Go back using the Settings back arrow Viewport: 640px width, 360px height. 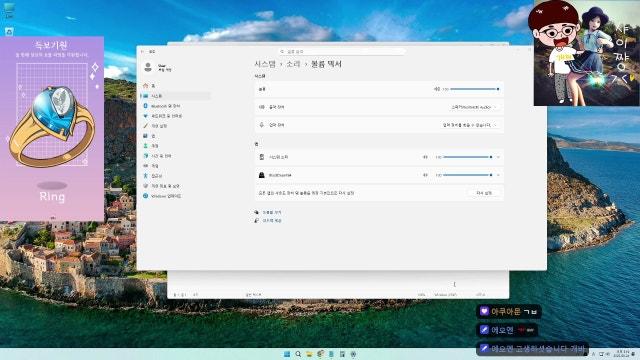tap(142, 51)
